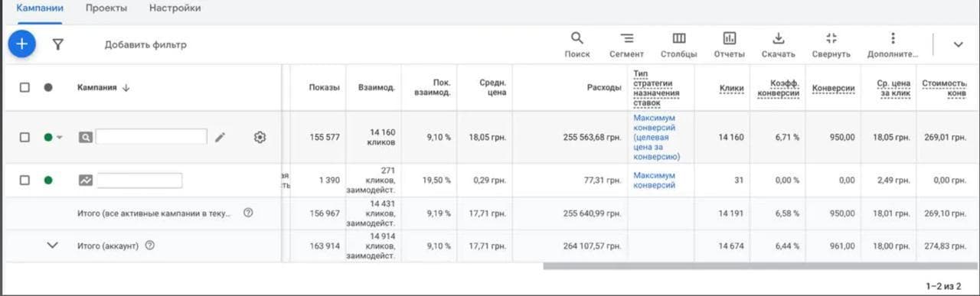Tick the search campaign row checkbox
Screen dimensions: 980x296
pos(24,137)
